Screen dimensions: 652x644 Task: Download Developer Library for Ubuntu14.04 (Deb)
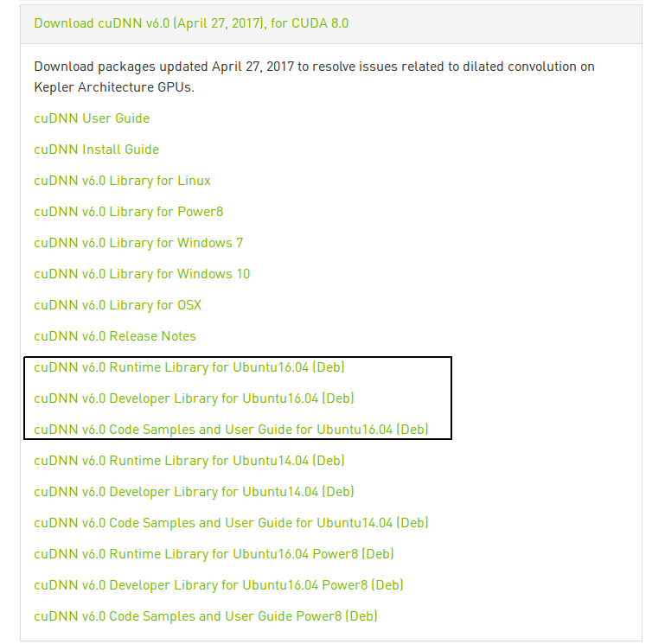pos(194,492)
